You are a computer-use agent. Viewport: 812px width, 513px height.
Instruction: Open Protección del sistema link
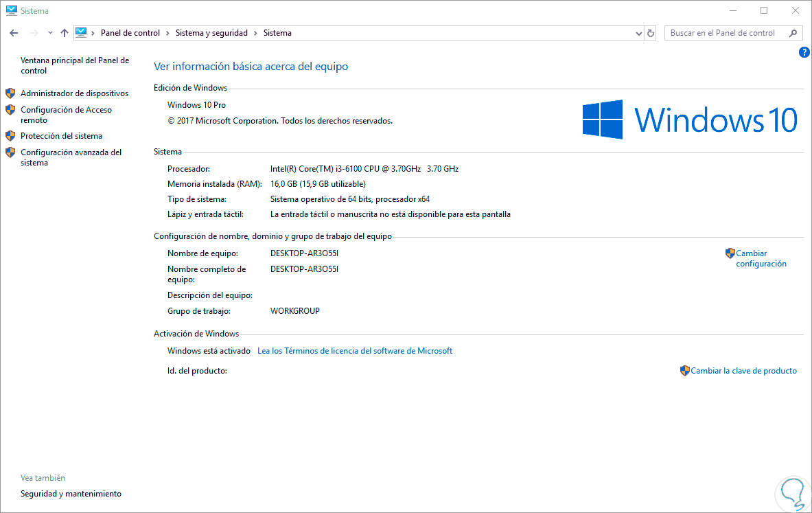(61, 136)
